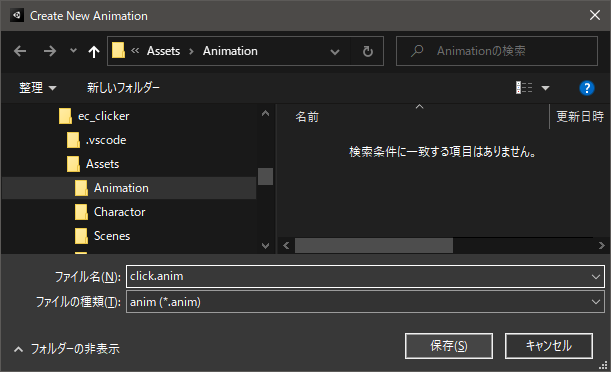Refresh the Animation folder view
The width and height of the screenshot is (611, 372).
click(367, 51)
